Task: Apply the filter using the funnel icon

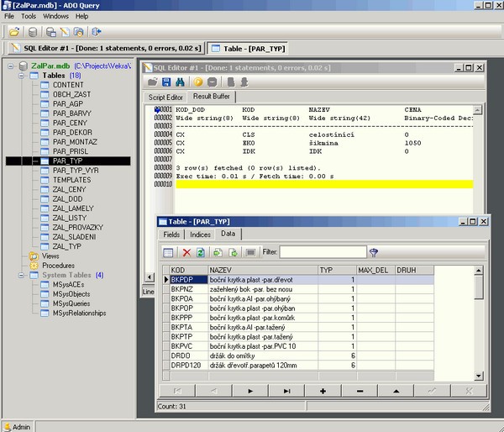Action: [374, 252]
